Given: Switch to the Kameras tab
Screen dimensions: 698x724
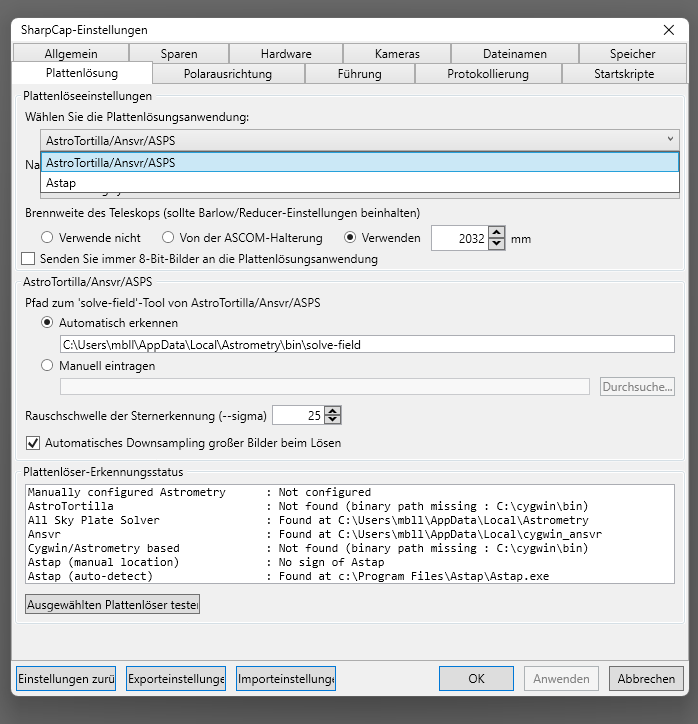Looking at the screenshot, I should [397, 54].
